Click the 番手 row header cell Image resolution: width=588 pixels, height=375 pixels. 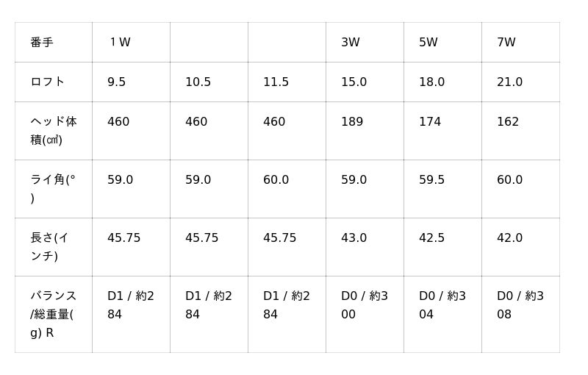(x=42, y=43)
